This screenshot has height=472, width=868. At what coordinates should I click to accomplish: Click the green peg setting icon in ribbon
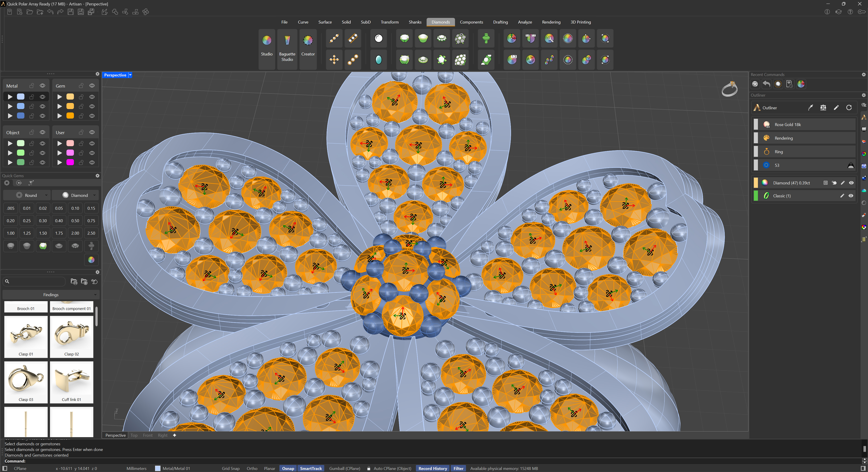coord(486,38)
